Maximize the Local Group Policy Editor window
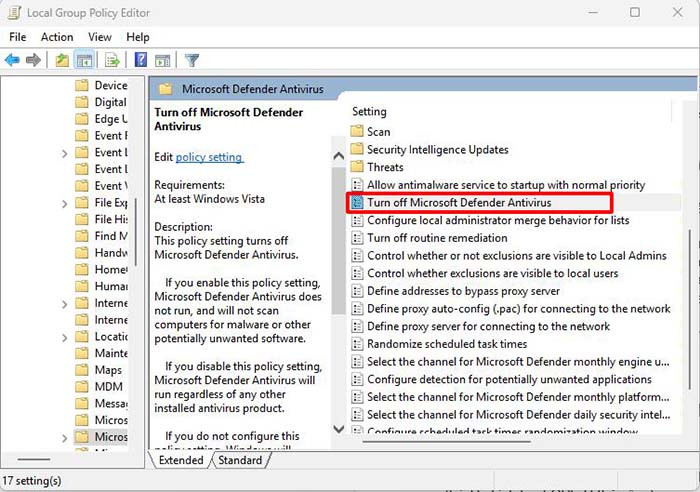The image size is (700, 492). coord(634,13)
